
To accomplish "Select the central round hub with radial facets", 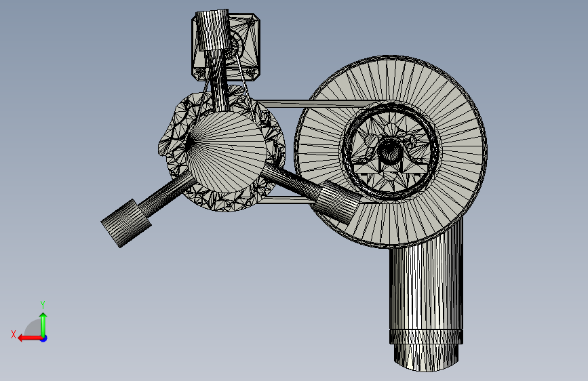I will (x=227, y=152).
